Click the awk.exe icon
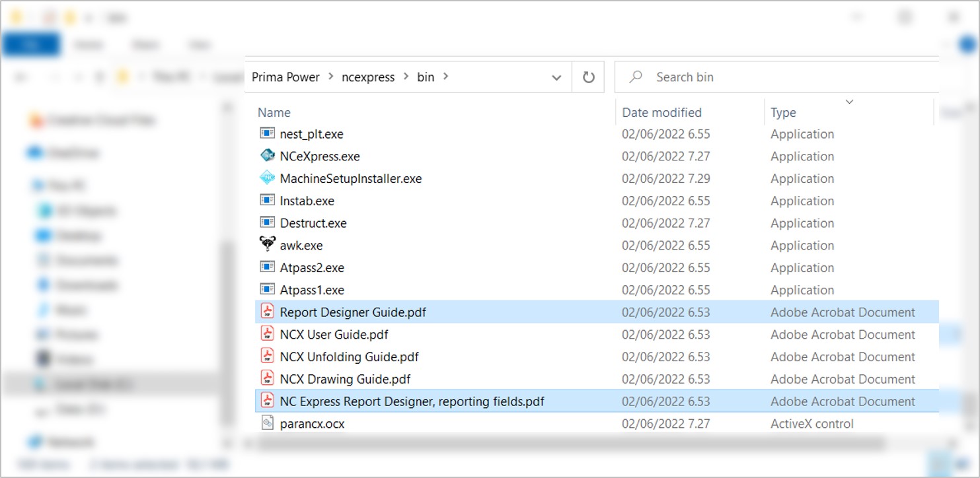The width and height of the screenshot is (980, 478). [267, 245]
